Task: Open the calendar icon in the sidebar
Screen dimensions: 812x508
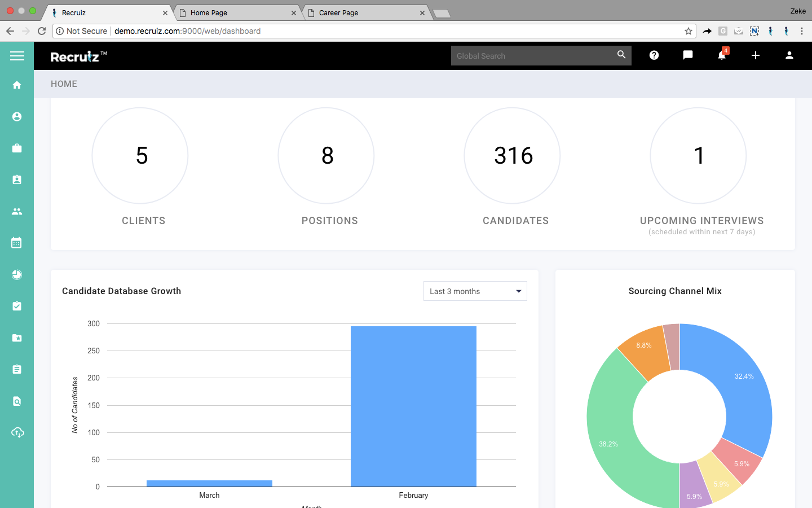Action: tap(17, 242)
